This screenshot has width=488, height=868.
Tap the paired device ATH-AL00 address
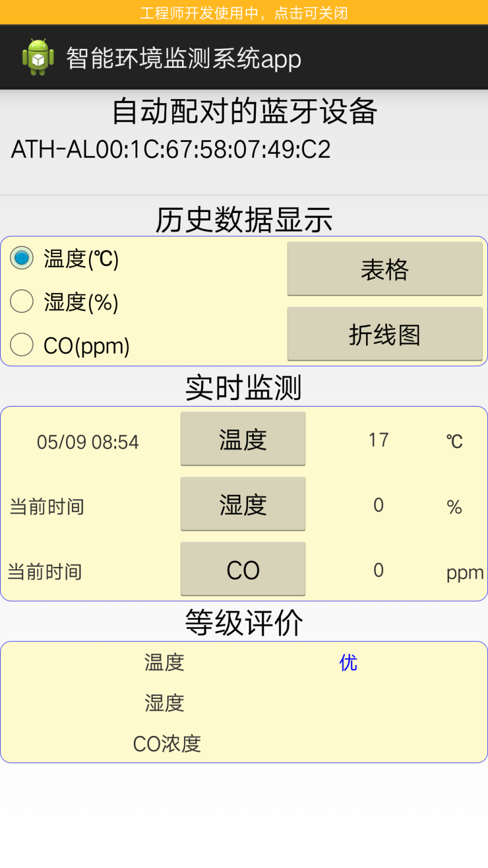coord(171,150)
